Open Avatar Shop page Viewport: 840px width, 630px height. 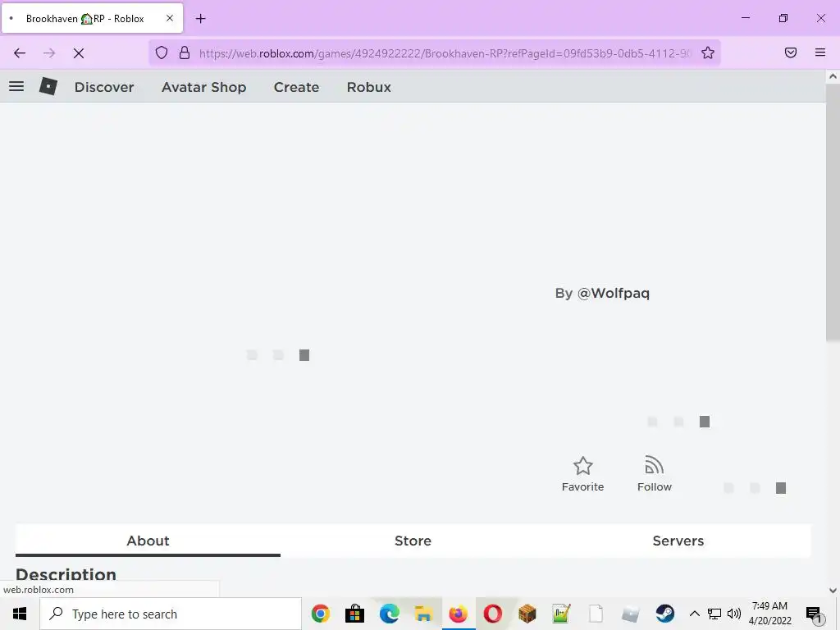coord(204,87)
